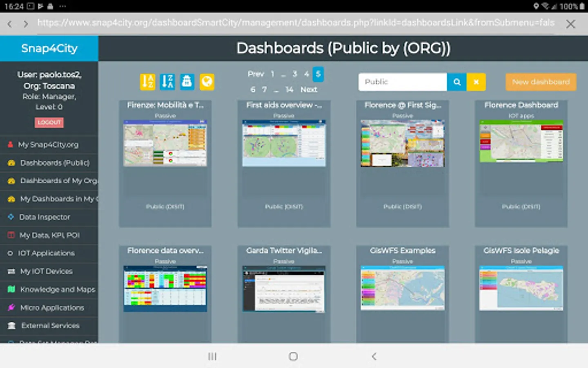
Task: Go to page 7
Action: (265, 90)
